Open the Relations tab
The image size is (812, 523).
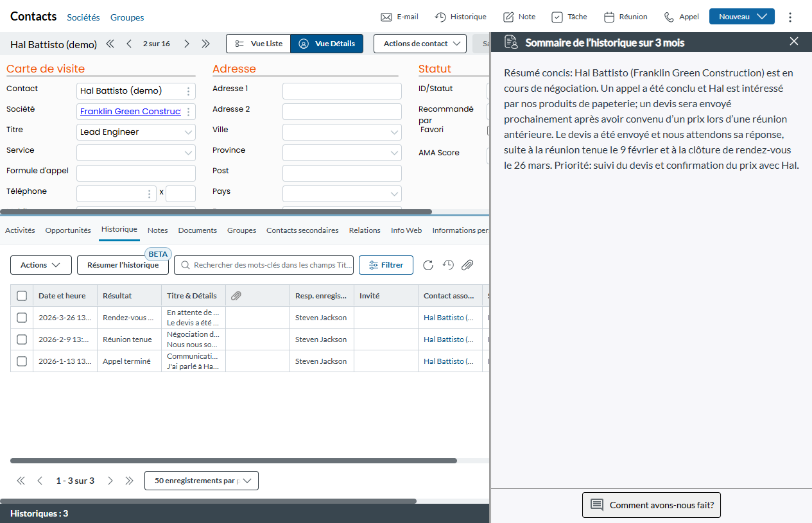[365, 230]
